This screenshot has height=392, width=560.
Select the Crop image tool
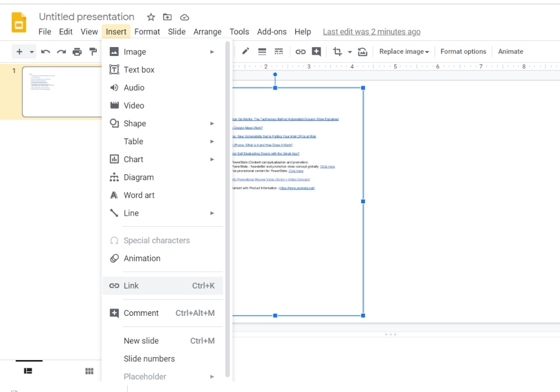click(338, 51)
